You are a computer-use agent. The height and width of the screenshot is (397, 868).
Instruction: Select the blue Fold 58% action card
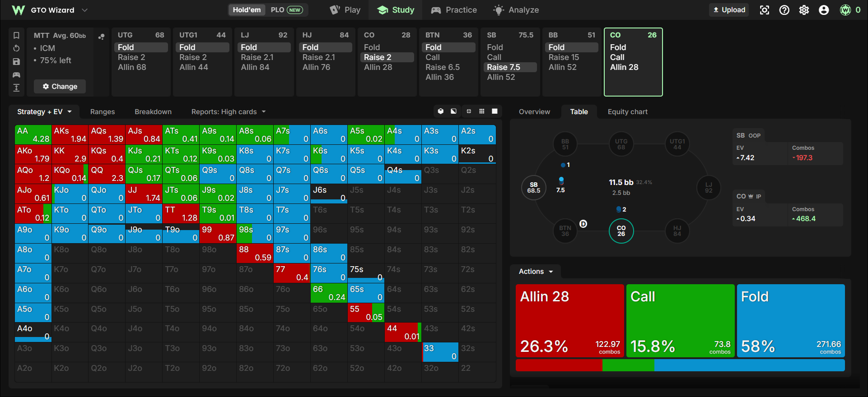[791, 321]
